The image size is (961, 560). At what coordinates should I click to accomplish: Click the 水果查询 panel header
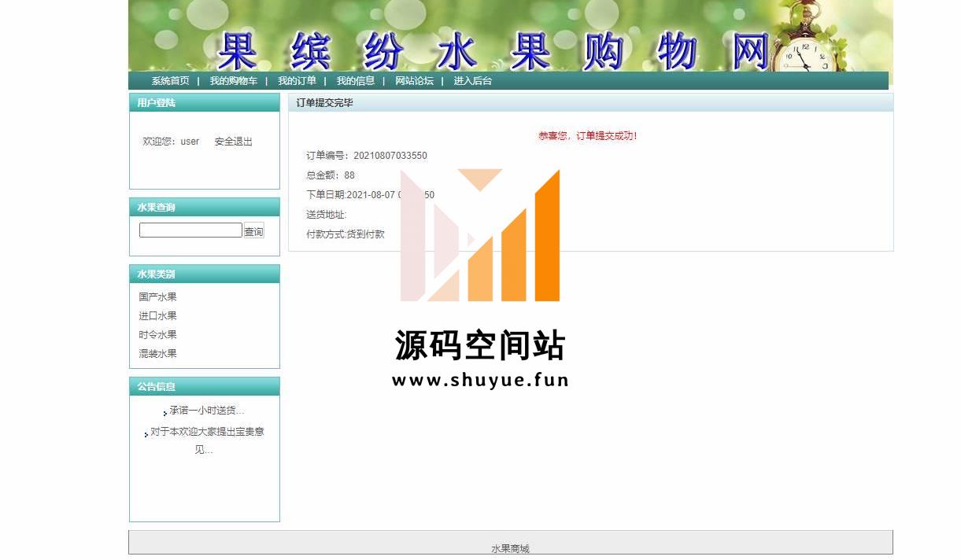[204, 208]
